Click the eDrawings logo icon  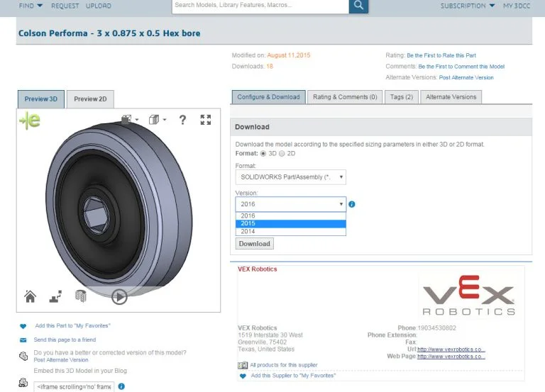tap(30, 121)
